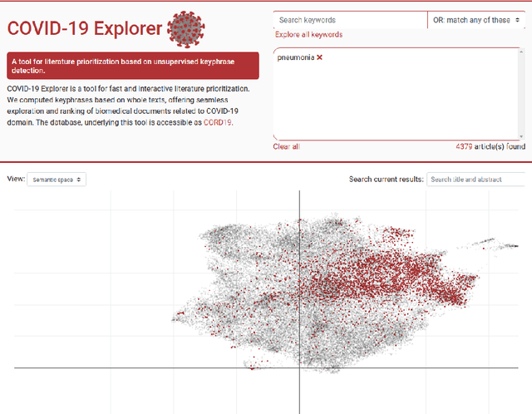Viewport: 532px width, 414px height.
Task: Open the CORD19 database link
Action: 219,122
